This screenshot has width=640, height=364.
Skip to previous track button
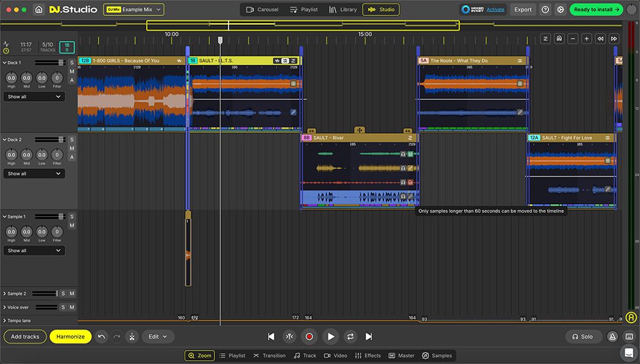tap(271, 336)
